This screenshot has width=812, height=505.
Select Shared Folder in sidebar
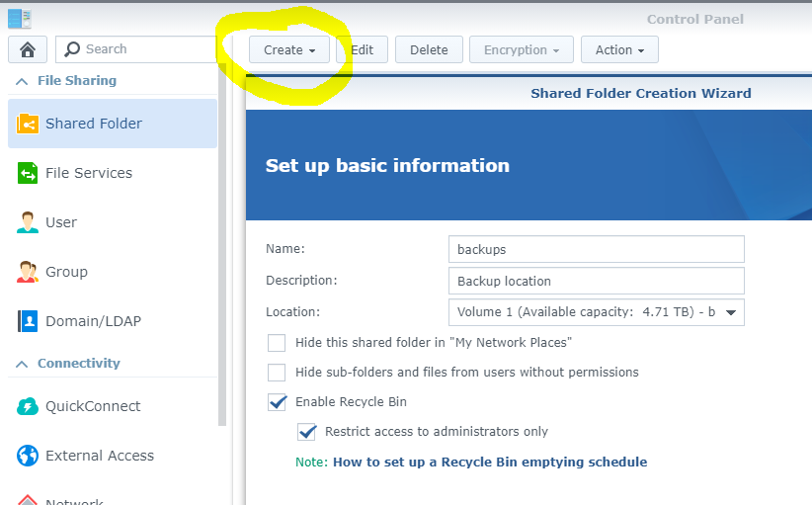tap(113, 124)
